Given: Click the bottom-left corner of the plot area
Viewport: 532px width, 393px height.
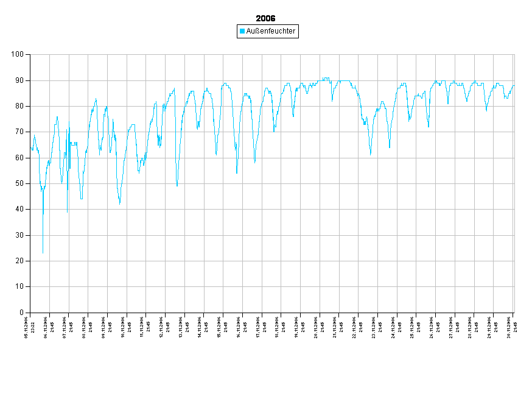Looking at the screenshot, I should (x=30, y=313).
